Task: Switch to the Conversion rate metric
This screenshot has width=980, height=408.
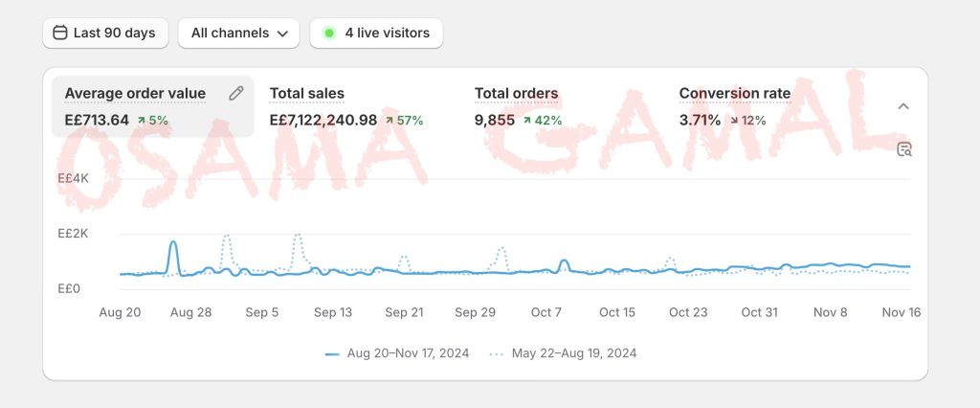Action: [x=734, y=94]
